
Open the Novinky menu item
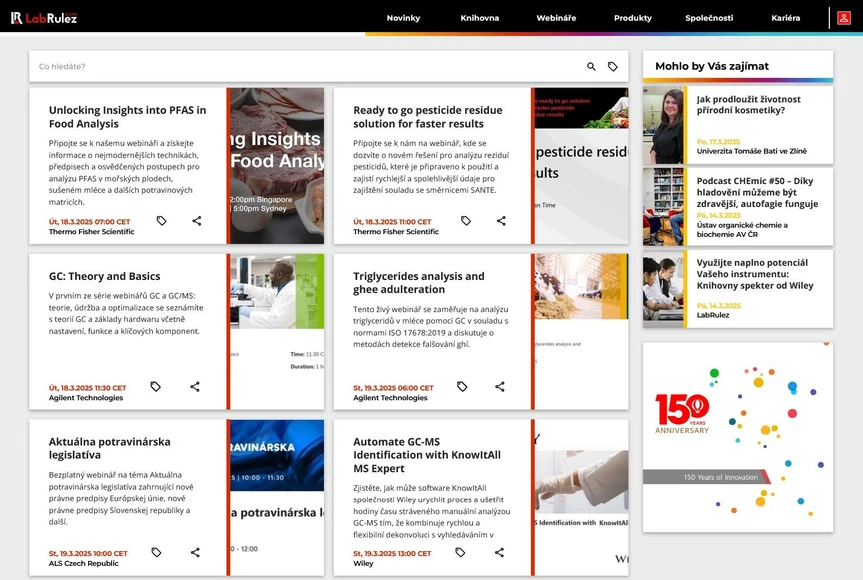(x=403, y=17)
